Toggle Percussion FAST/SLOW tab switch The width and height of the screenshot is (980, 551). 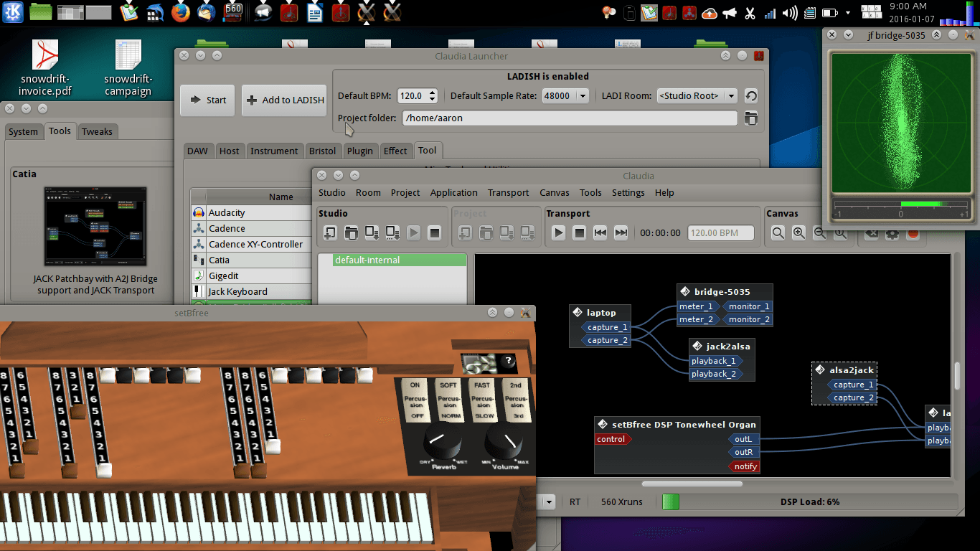tap(482, 400)
